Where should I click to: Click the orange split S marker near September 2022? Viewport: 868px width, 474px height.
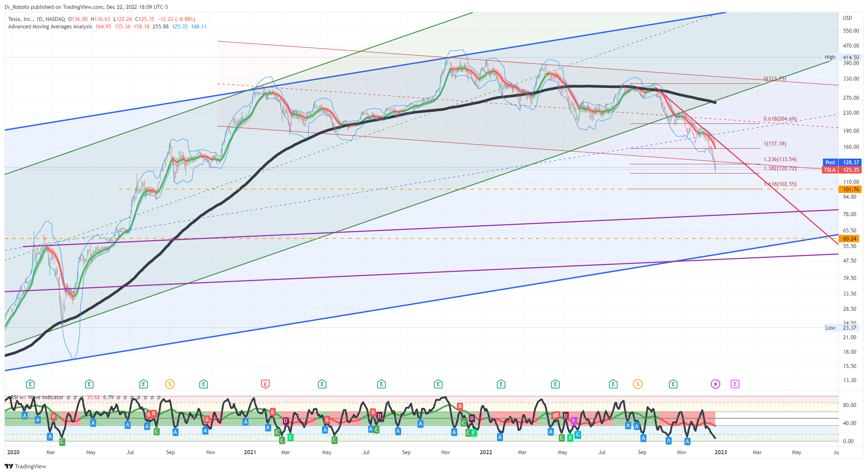pyautogui.click(x=638, y=384)
